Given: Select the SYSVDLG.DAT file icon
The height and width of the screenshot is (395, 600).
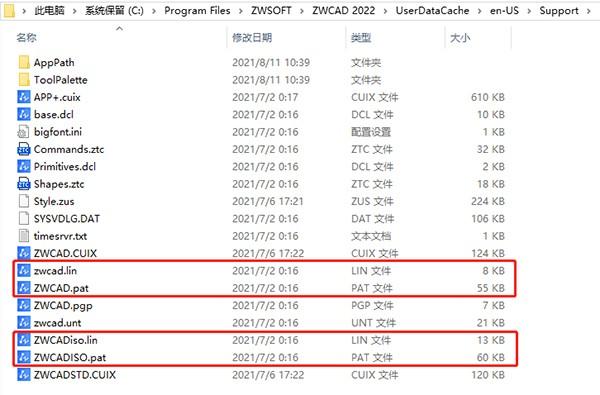Looking at the screenshot, I should pyautogui.click(x=24, y=219).
